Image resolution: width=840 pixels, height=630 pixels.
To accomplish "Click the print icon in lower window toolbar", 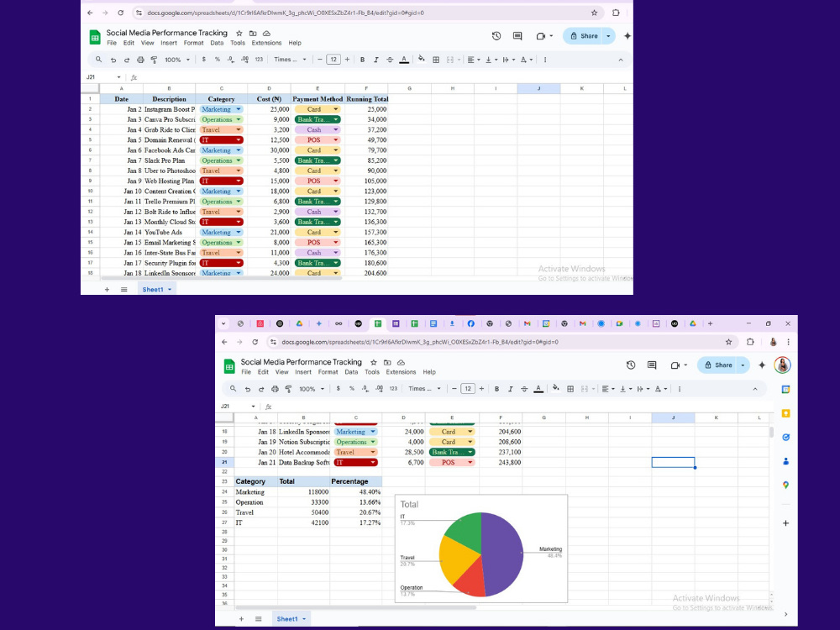I will tap(275, 389).
